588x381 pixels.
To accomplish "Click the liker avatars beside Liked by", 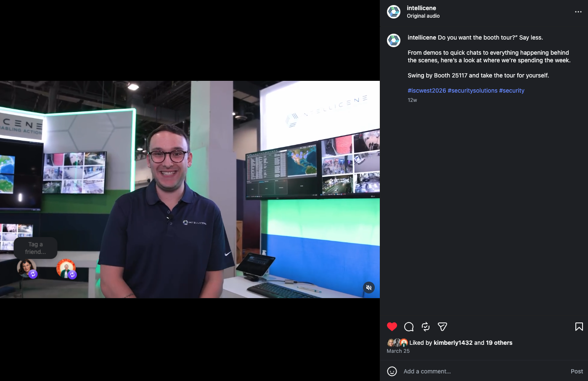I will coord(397,343).
